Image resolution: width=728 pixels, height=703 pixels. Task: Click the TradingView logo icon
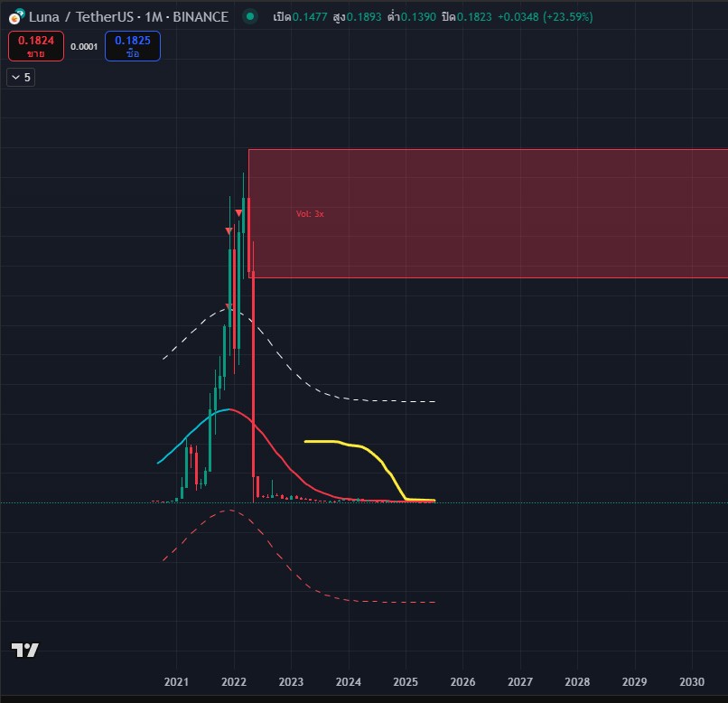(24, 650)
